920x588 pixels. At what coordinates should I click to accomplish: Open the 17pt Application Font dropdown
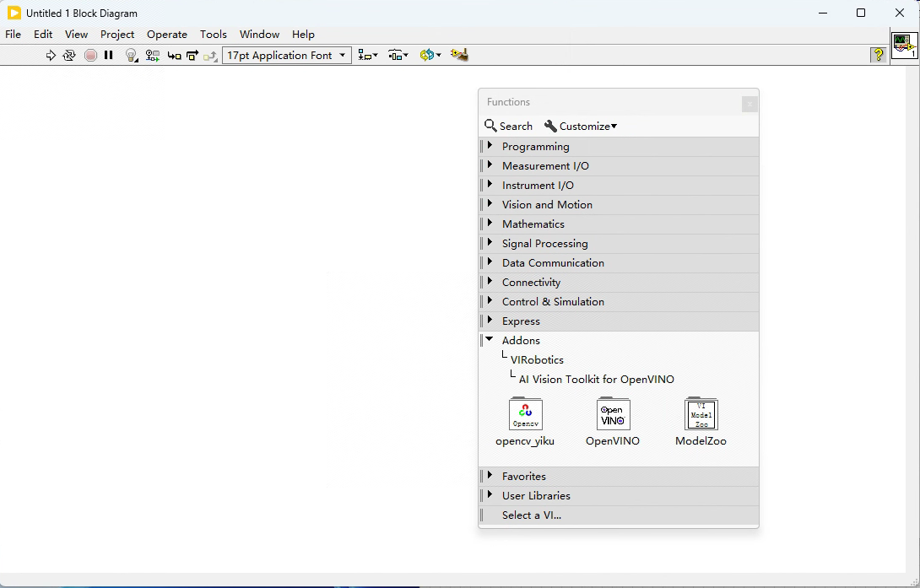(287, 56)
